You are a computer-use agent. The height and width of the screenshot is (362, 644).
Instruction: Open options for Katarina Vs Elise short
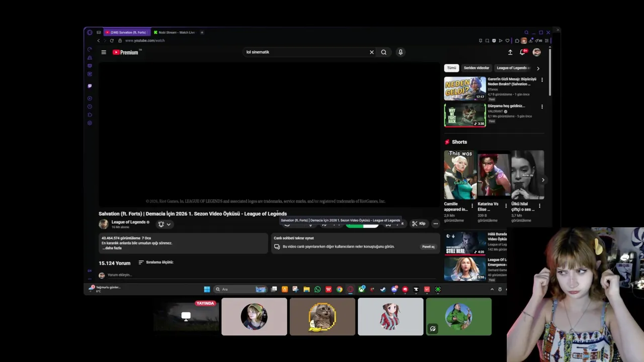pos(506,206)
